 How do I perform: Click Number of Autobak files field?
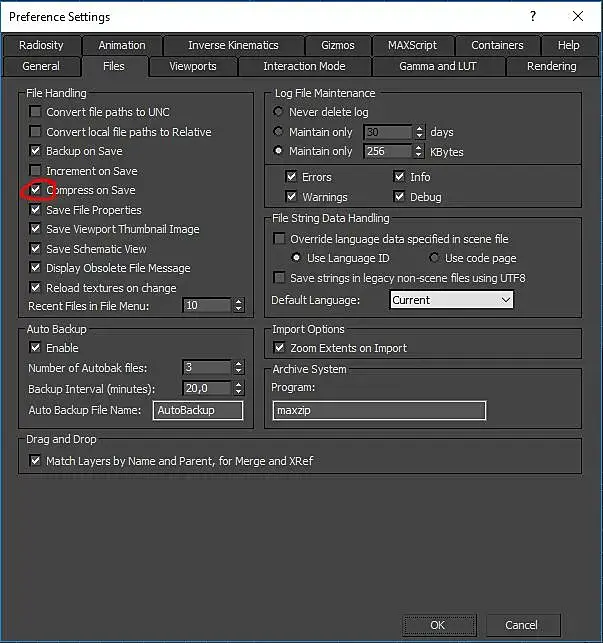tap(207, 367)
